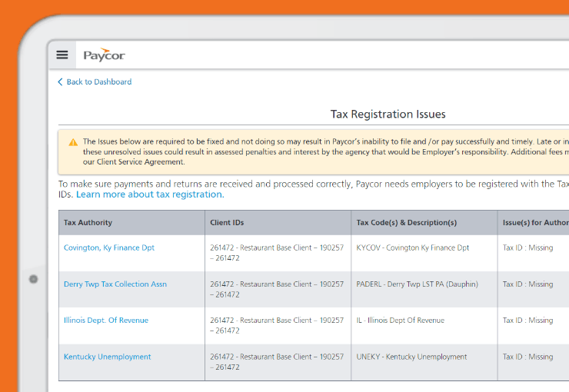This screenshot has height=392, width=569.
Task: Click Client IDs cell in Derry Twp row
Action: [x=277, y=289]
